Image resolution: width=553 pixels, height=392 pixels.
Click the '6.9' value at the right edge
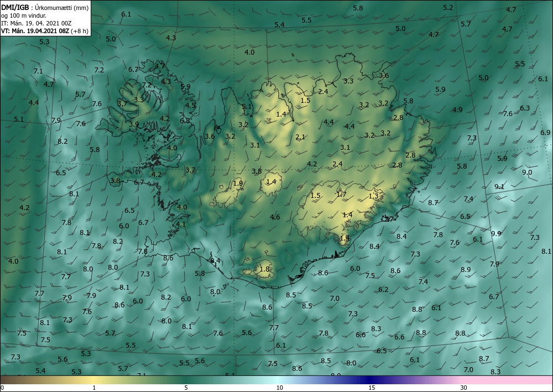click(x=545, y=133)
